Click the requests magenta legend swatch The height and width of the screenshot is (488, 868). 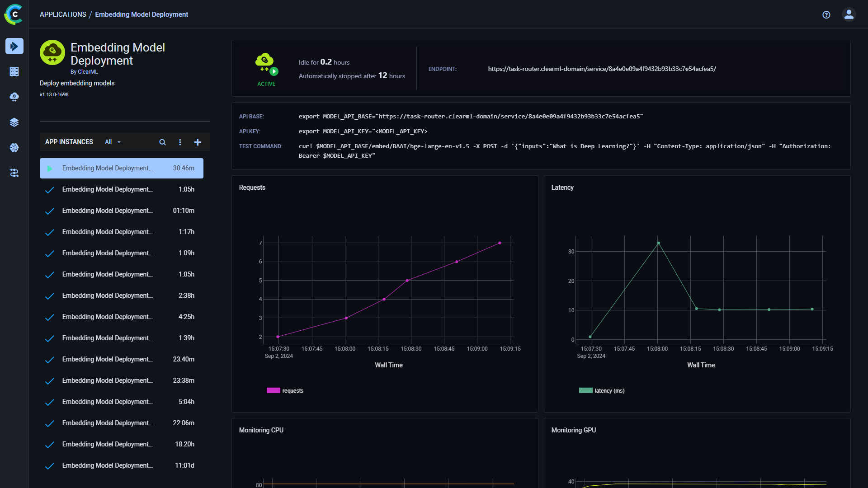click(273, 390)
